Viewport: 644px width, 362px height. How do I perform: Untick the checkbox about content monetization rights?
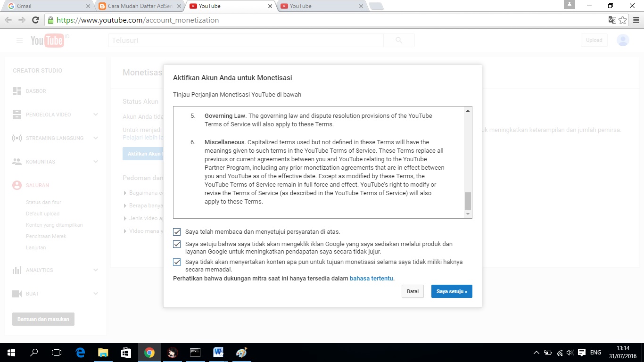(x=177, y=262)
